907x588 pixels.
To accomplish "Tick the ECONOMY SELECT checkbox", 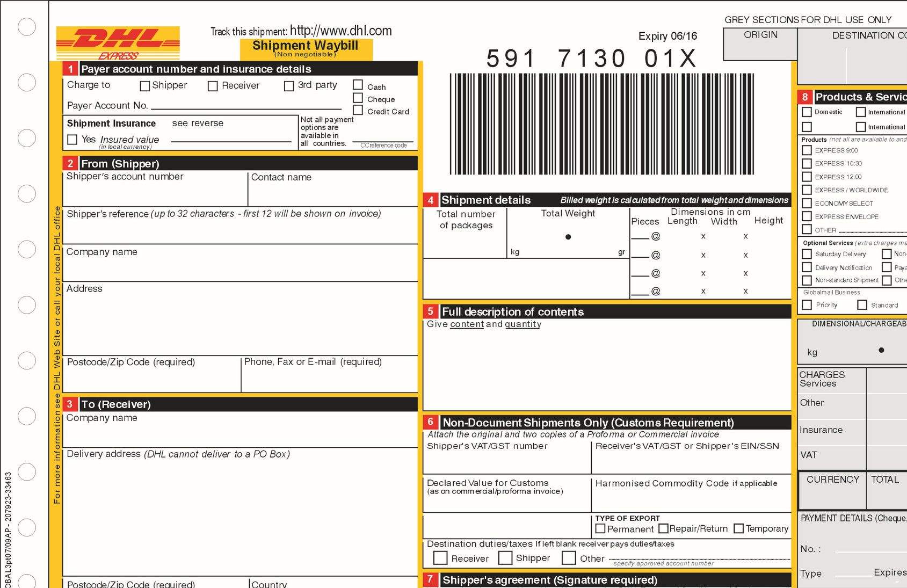I will (x=807, y=204).
